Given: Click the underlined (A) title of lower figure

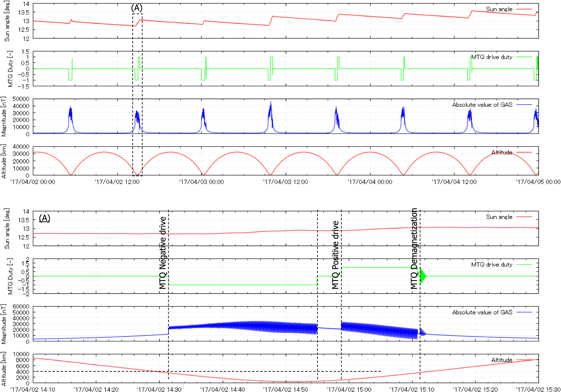Looking at the screenshot, I should point(45,218).
